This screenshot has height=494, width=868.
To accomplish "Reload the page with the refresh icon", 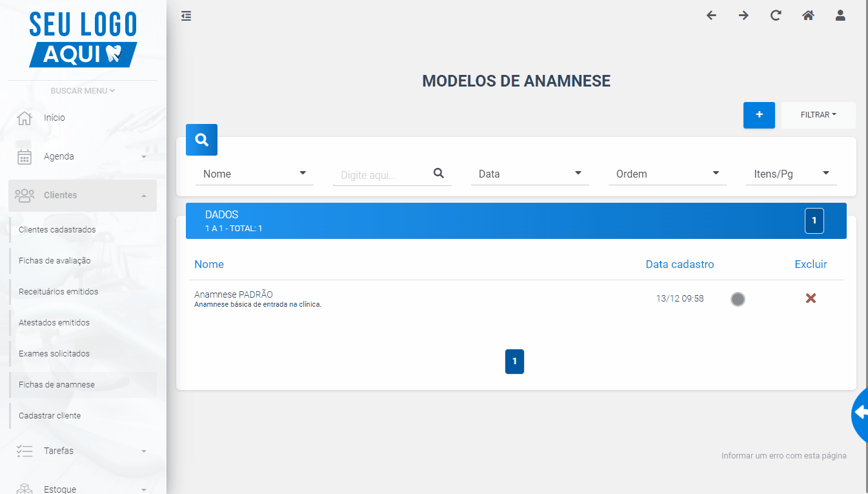I will point(776,15).
